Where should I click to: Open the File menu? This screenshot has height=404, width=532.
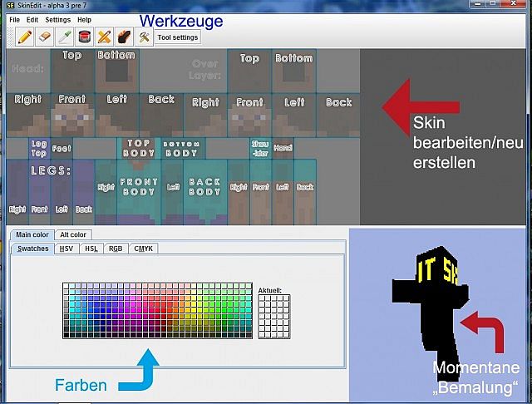[14, 19]
